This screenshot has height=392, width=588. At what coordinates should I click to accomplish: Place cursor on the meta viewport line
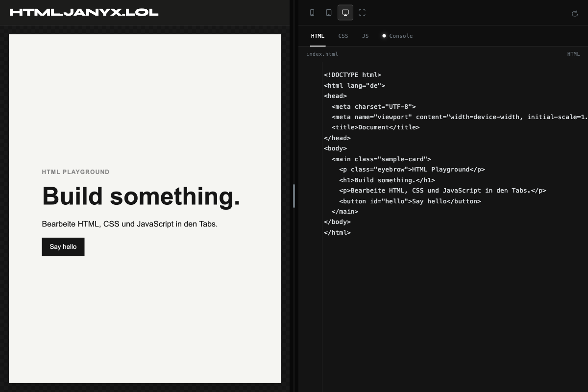(459, 117)
